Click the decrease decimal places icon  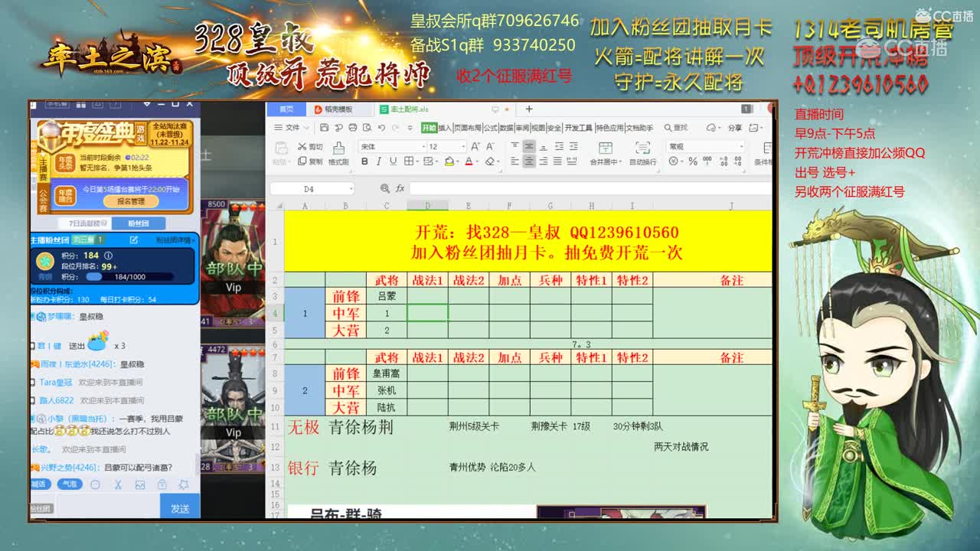[x=738, y=161]
